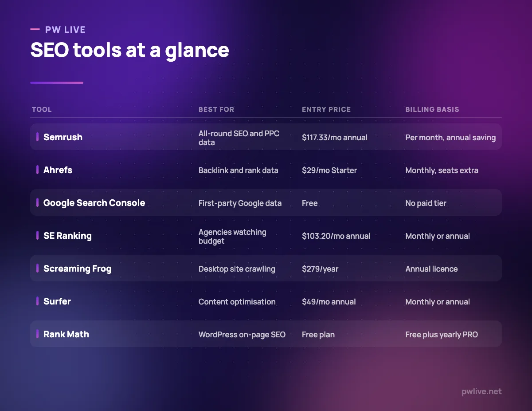Image resolution: width=532 pixels, height=411 pixels.
Task: Click the $103.20/mo annual price
Action: tap(336, 236)
